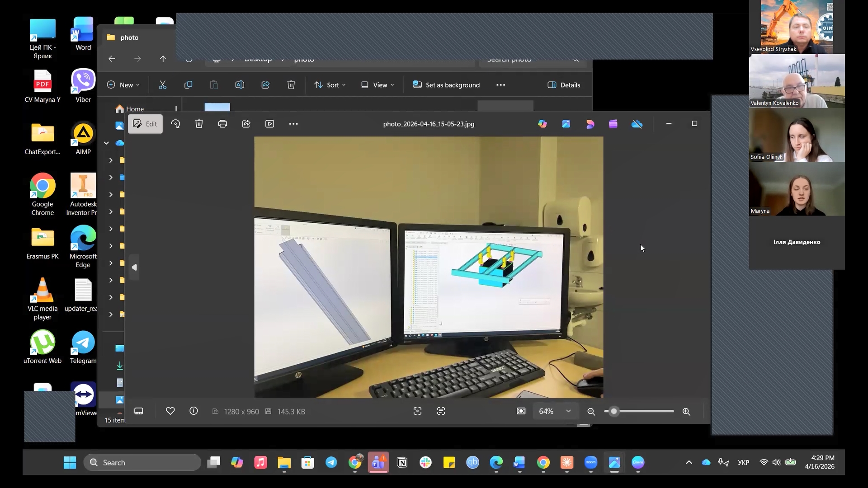
Task: Open the viewer's three-dot more menu
Action: (x=293, y=124)
